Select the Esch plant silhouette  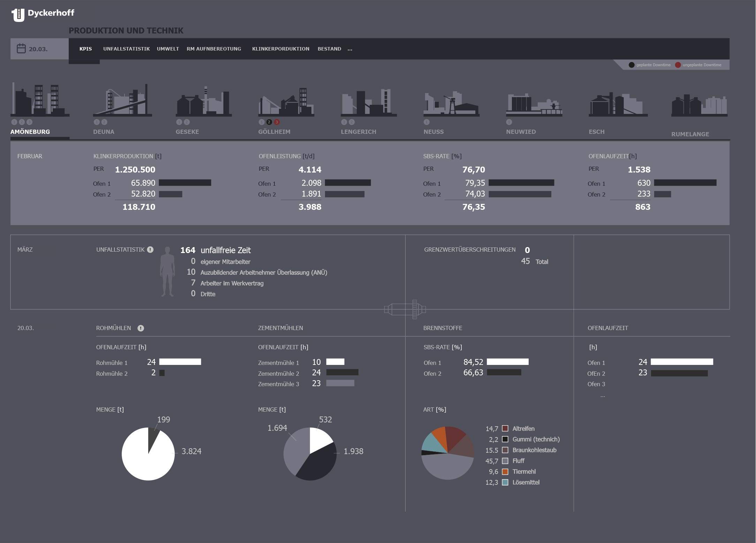point(618,104)
